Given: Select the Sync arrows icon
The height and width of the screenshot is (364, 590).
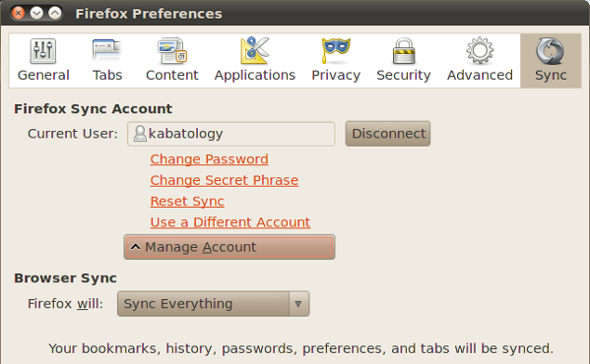Looking at the screenshot, I should pyautogui.click(x=551, y=51).
